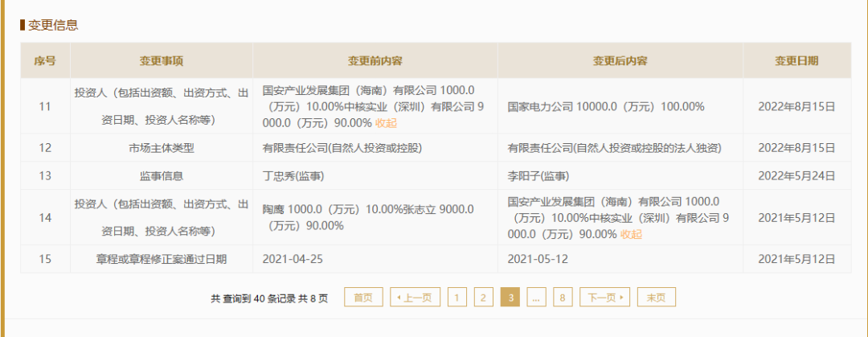Go to the 首页 first page button
The width and height of the screenshot is (868, 337).
pos(363,298)
